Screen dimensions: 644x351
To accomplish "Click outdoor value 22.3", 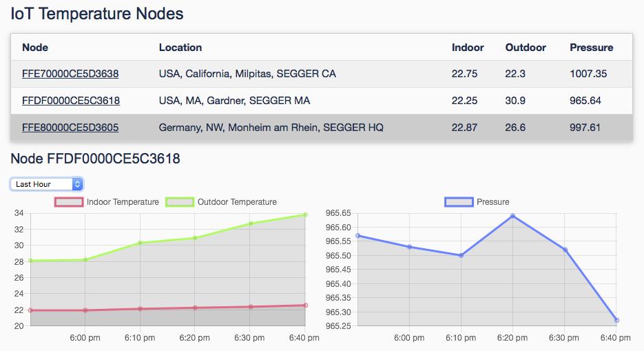I will point(515,74).
